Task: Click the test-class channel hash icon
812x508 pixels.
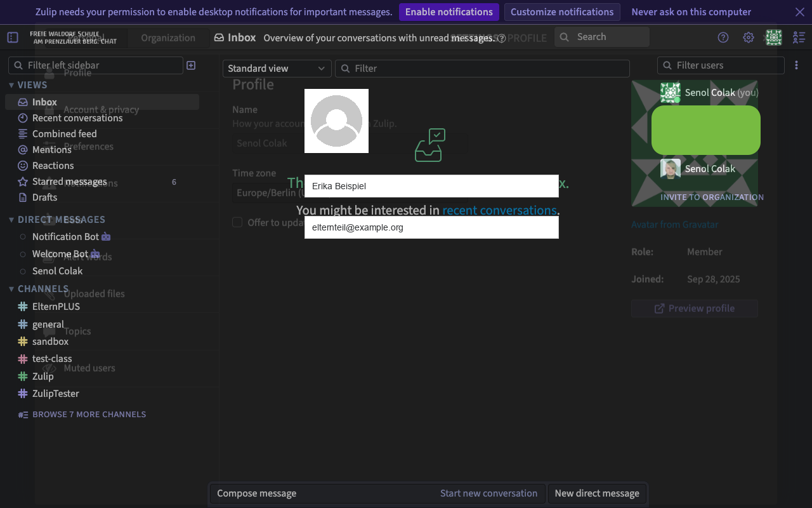Action: (23, 359)
